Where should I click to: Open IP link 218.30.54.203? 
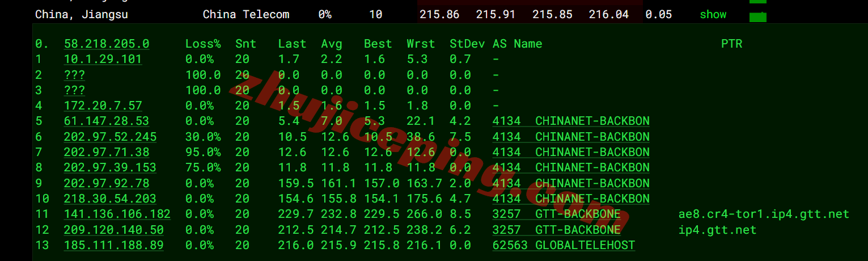(110, 199)
